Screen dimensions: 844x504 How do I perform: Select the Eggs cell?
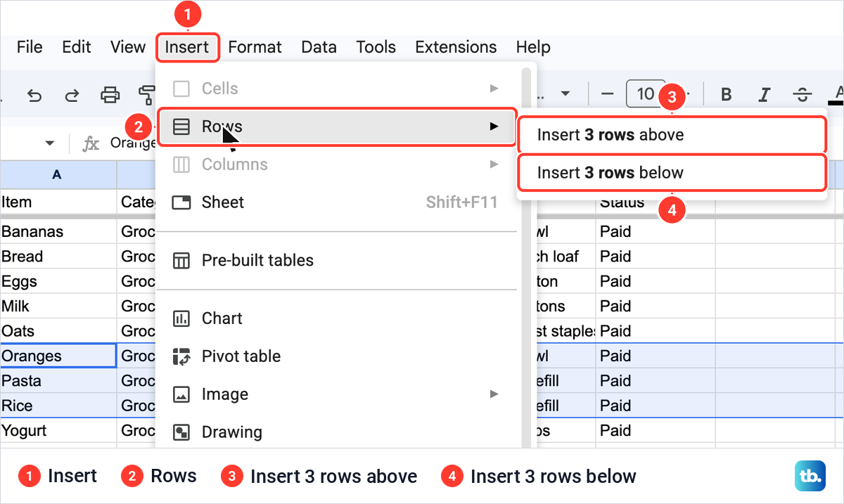click(x=58, y=281)
